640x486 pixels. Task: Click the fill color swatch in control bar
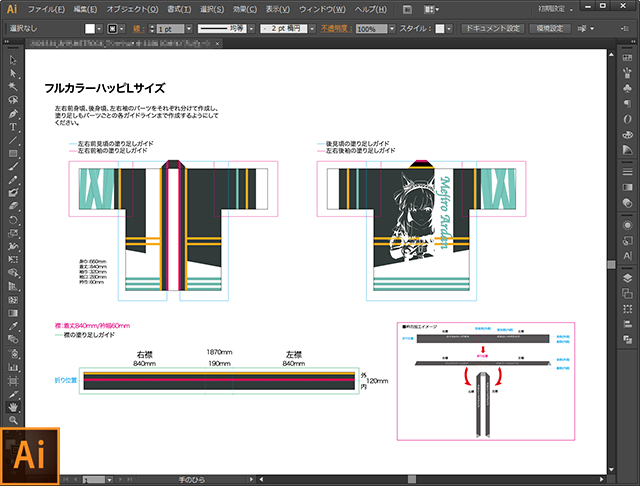pos(91,30)
